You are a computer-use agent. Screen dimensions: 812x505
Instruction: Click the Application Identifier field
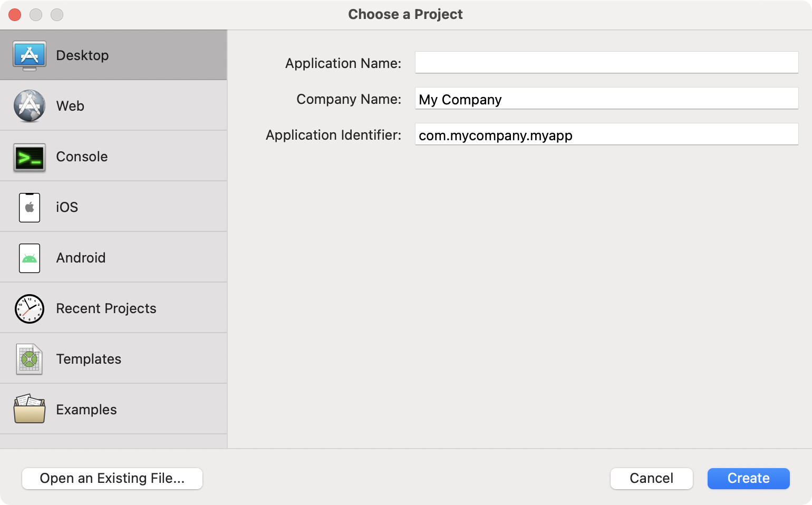[x=606, y=134]
